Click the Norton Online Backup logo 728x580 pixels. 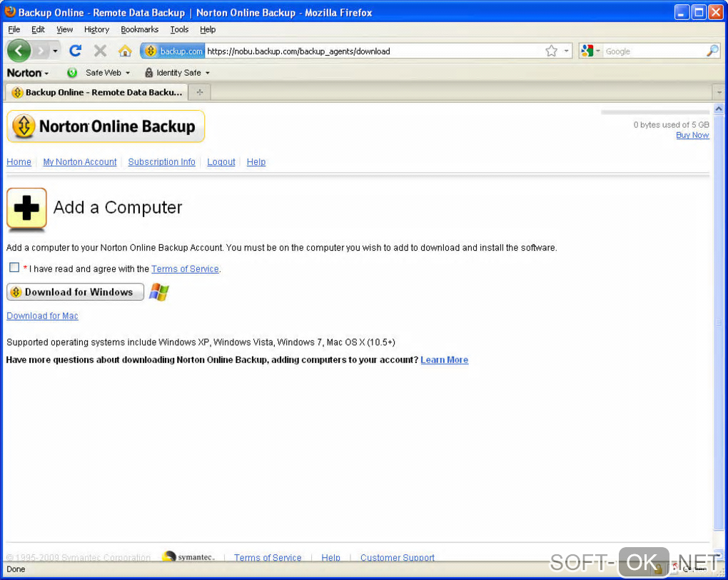[106, 126]
